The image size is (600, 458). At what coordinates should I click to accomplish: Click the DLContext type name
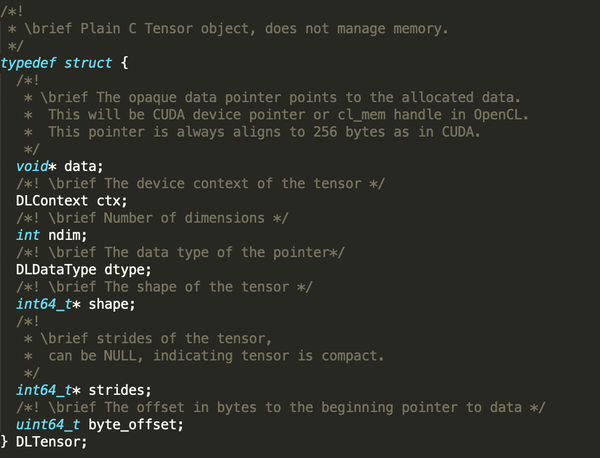pos(53,200)
